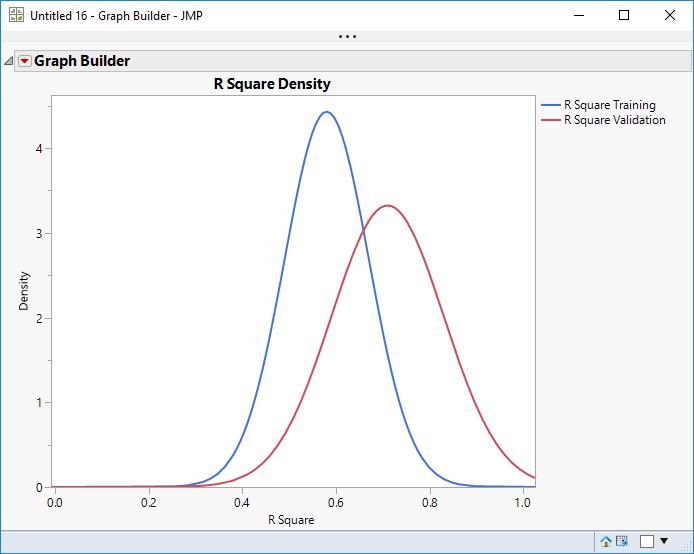Minimize the Graph Builder window
Viewport: 694px width, 554px height.
click(x=579, y=15)
